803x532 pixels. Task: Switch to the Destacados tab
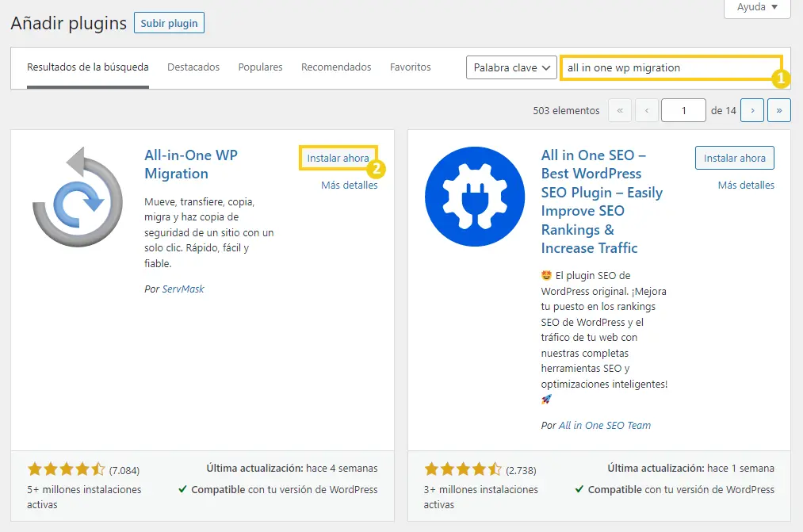(x=193, y=67)
